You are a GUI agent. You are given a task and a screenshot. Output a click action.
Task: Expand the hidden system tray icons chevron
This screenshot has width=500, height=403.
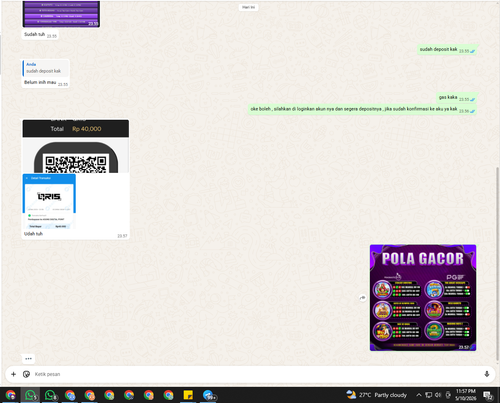(x=419, y=395)
